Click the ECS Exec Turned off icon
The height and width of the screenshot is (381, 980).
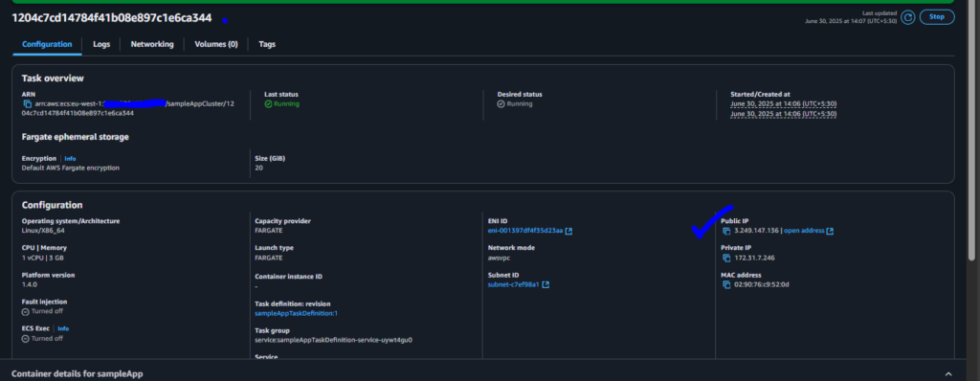(25, 339)
